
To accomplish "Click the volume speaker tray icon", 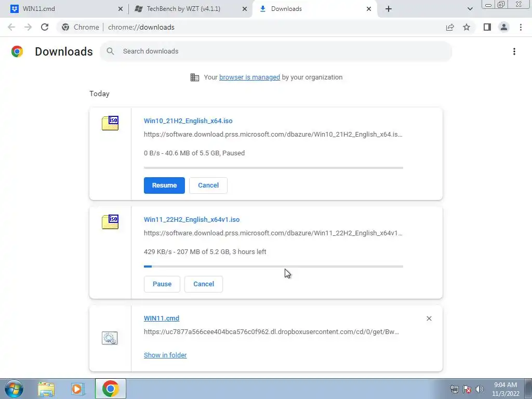I will click(480, 389).
